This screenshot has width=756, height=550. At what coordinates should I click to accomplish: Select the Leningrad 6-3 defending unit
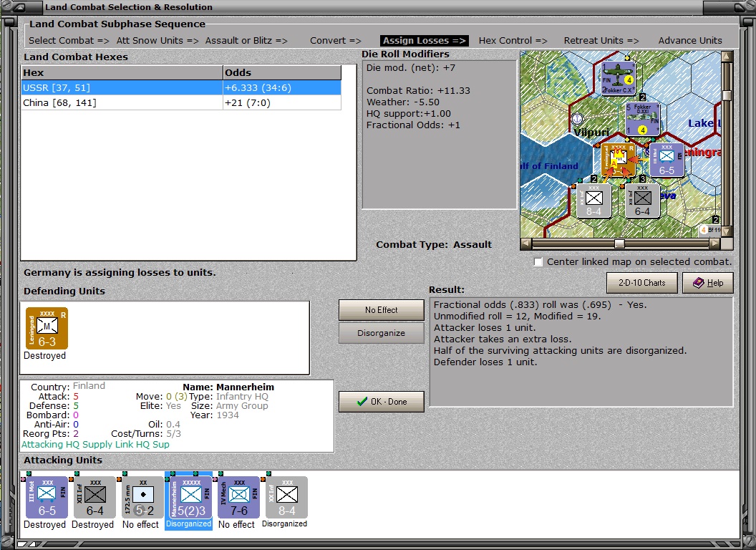(x=47, y=328)
